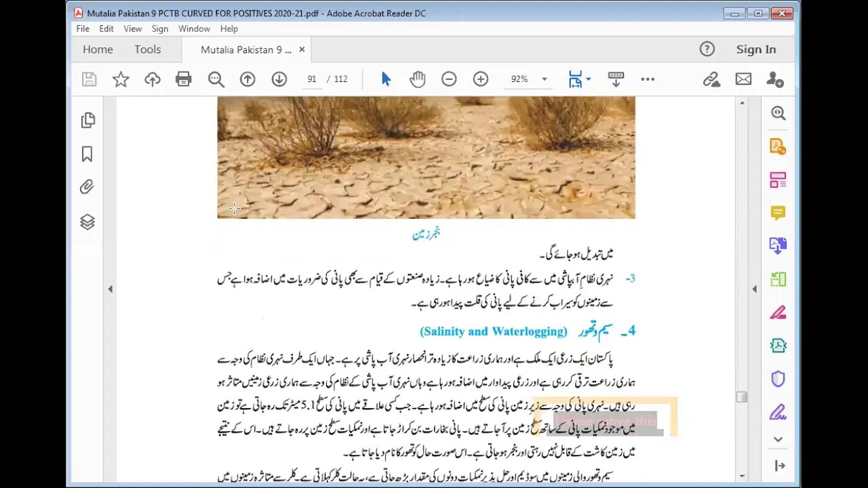Image resolution: width=868 pixels, height=488 pixels.
Task: Click the share with others person icon
Action: [x=775, y=79]
